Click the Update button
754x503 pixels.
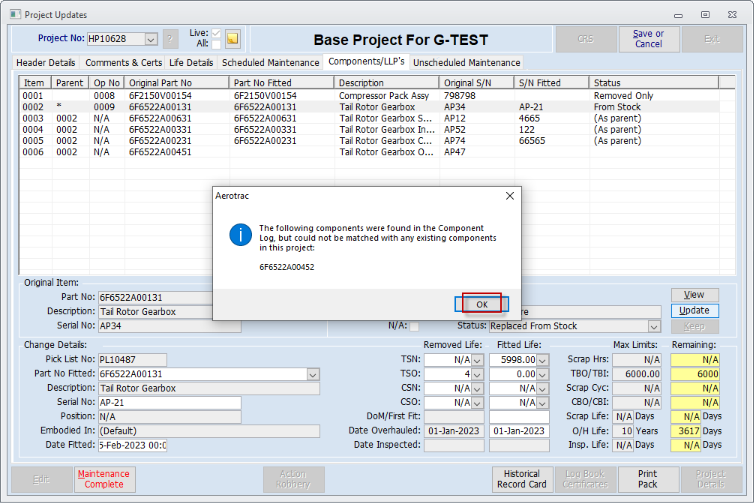694,311
